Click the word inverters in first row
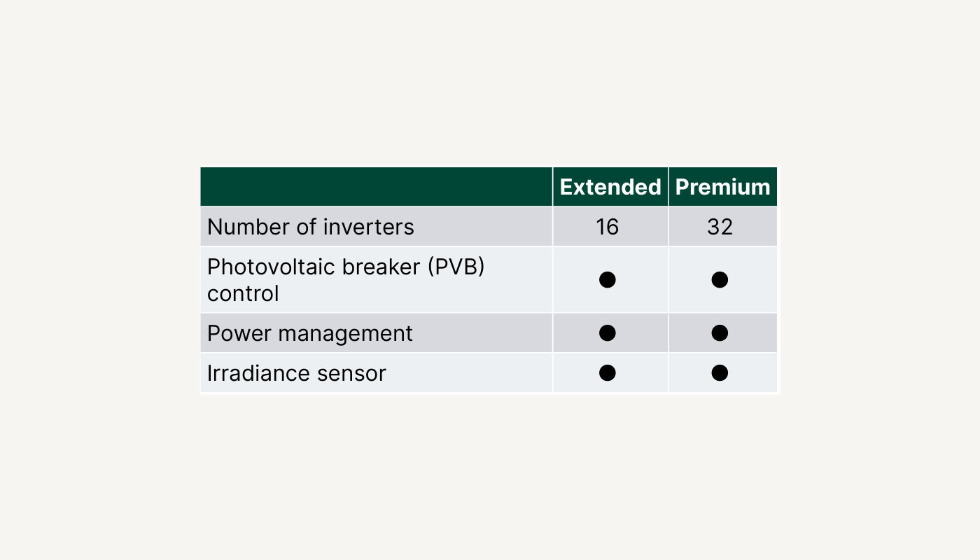 [x=369, y=227]
